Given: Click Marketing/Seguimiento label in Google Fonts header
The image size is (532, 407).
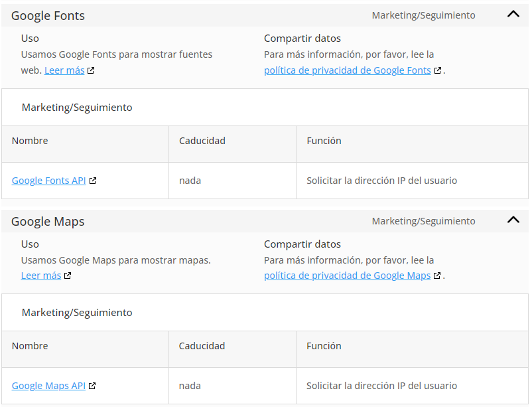Looking at the screenshot, I should click(x=423, y=15).
